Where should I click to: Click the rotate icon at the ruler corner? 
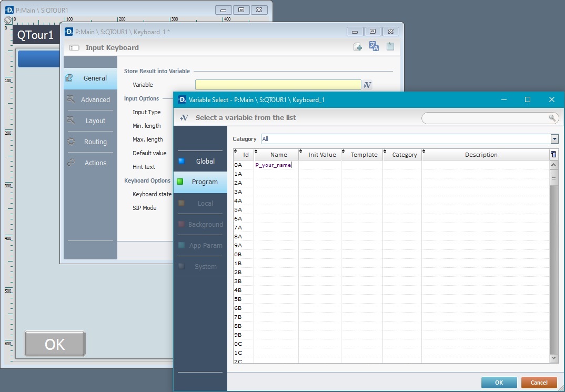click(8, 19)
